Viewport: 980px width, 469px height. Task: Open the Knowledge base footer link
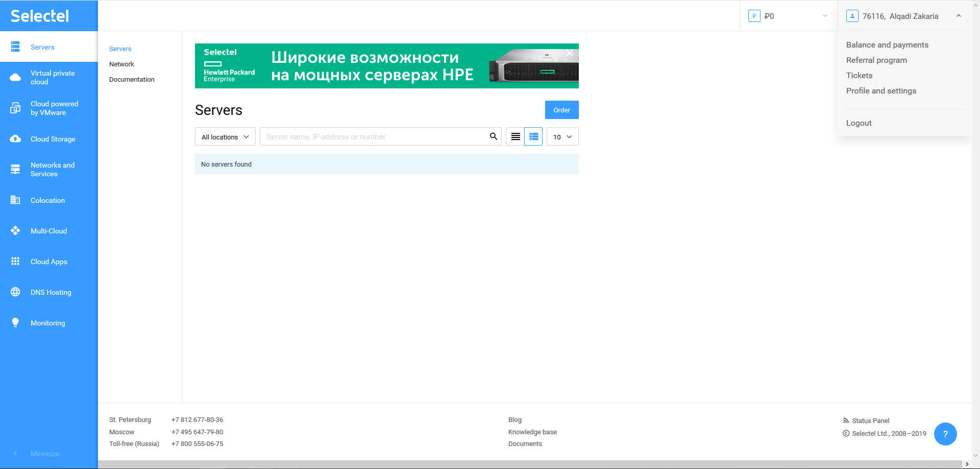532,432
